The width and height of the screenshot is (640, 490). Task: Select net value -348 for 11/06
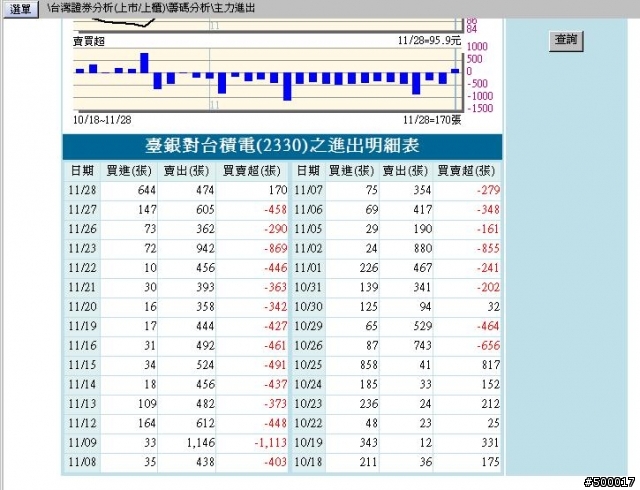[488, 209]
